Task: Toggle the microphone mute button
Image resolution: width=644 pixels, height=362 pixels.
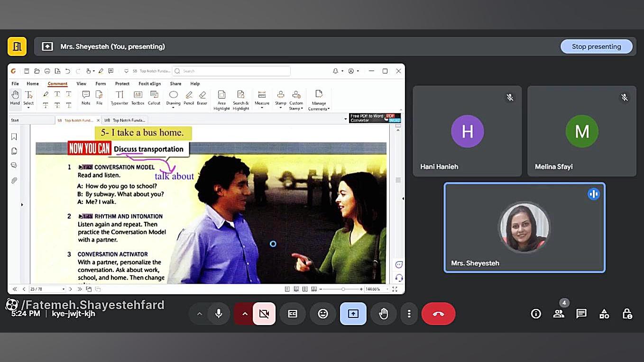Action: 219,314
